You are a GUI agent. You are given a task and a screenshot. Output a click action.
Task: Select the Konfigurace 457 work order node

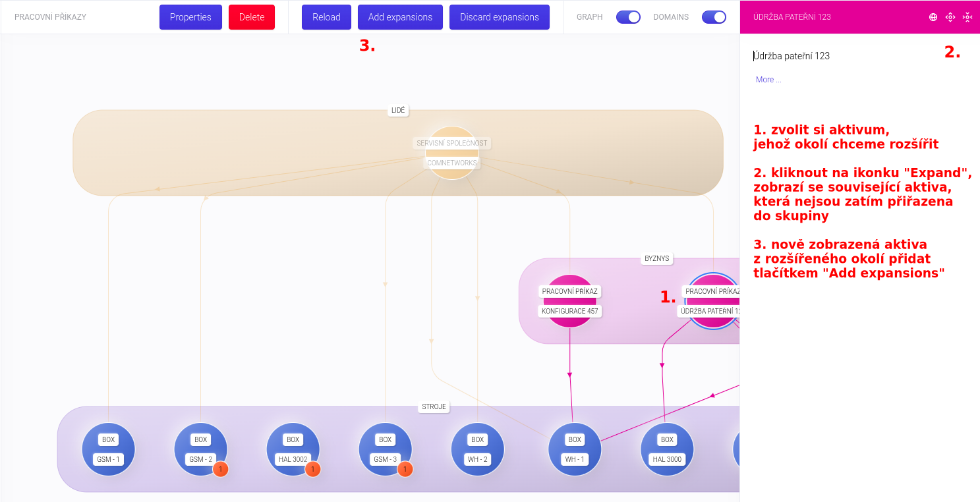569,301
